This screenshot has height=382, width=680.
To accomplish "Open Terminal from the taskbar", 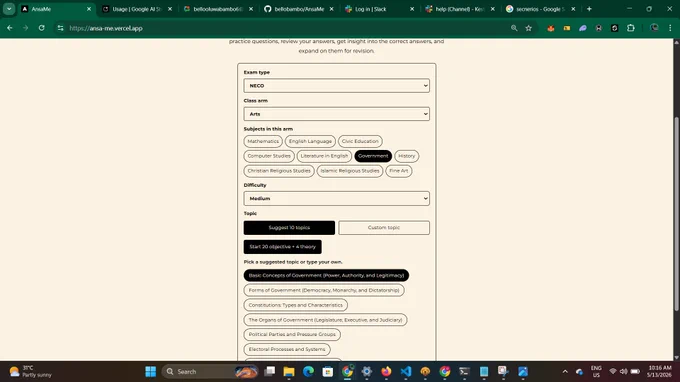I will pos(464,372).
